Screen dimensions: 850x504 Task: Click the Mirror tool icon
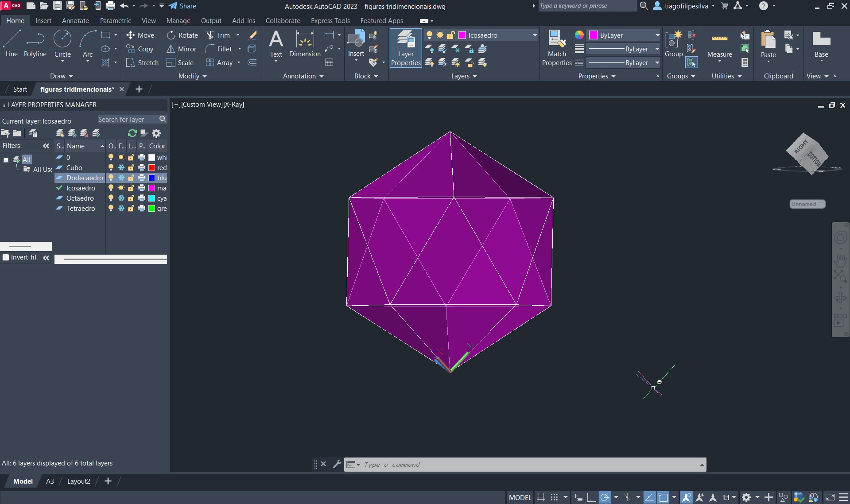tap(171, 49)
